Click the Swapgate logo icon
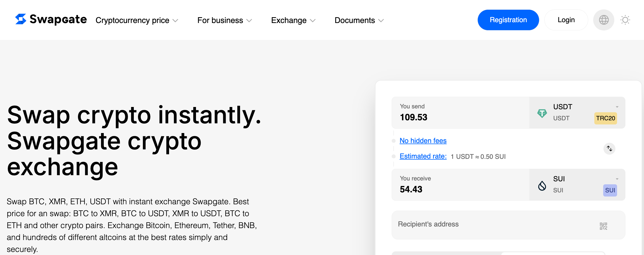The height and width of the screenshot is (255, 644). [21, 19]
